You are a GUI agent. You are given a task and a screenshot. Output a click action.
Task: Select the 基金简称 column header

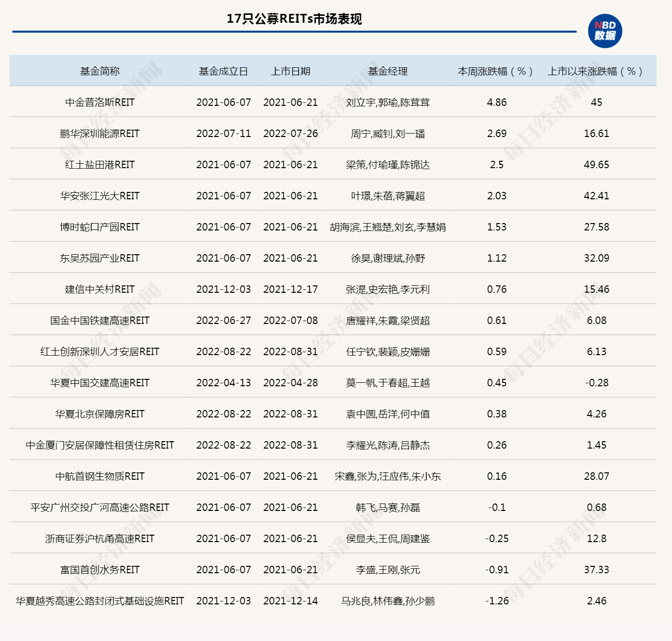100,71
